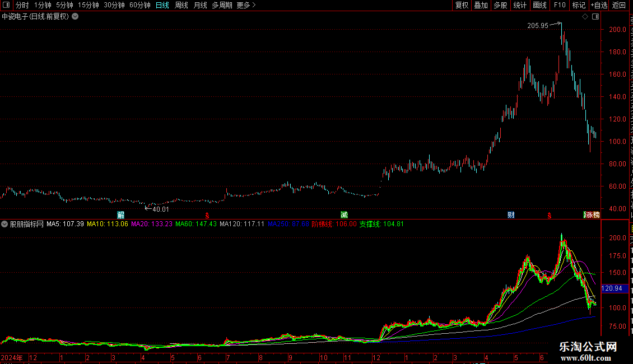The image size is (633, 364).
Task: Click the second red S signal marker
Action: tap(550, 216)
